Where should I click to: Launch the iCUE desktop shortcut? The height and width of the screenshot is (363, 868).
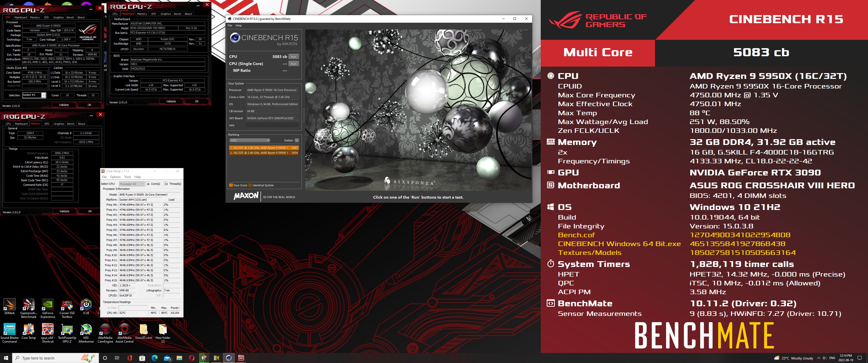(86, 307)
